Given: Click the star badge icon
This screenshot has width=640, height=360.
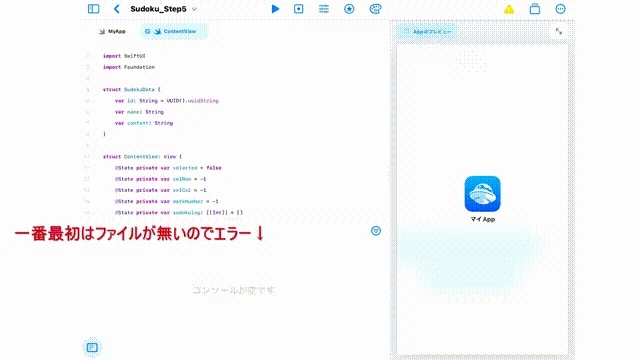Looking at the screenshot, I should click(349, 9).
